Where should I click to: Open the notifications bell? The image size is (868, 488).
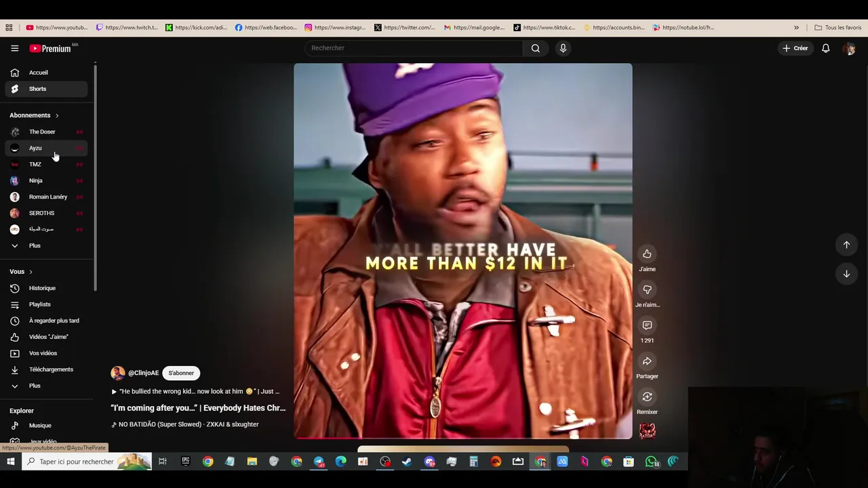(826, 48)
